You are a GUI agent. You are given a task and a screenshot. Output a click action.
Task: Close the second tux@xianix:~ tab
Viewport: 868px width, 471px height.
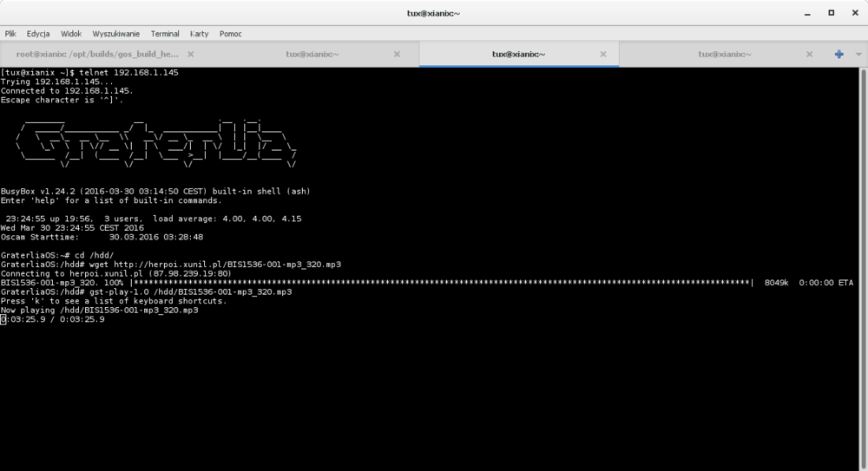coord(397,54)
